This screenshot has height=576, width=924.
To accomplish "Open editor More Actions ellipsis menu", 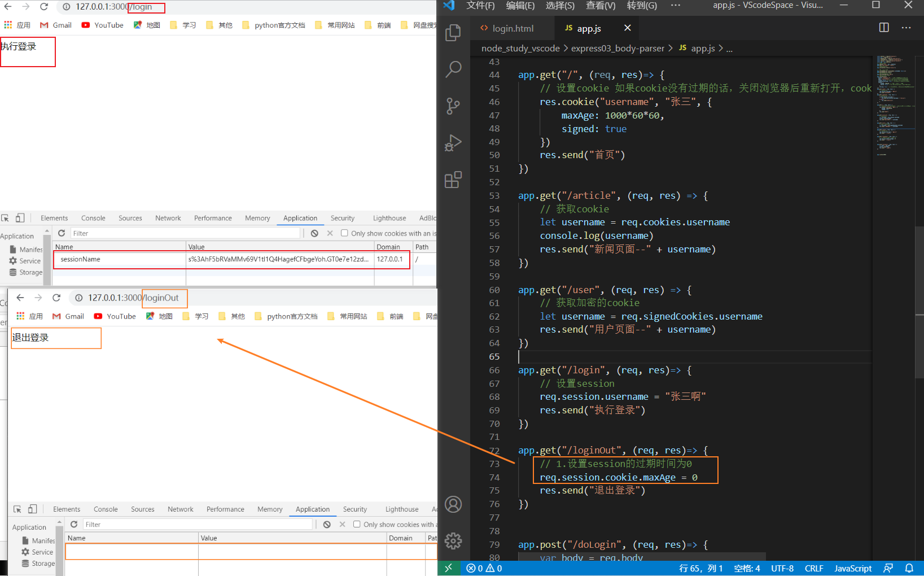I will (906, 28).
